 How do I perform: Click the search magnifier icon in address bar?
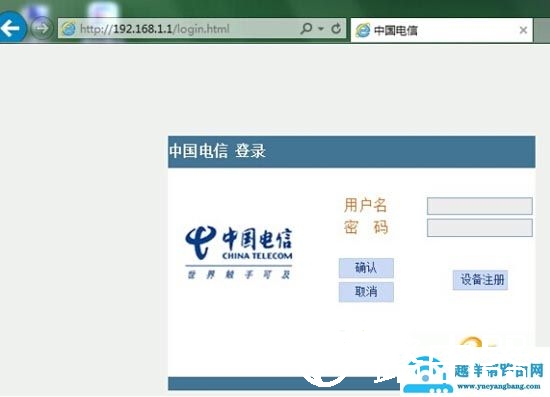click(x=306, y=28)
